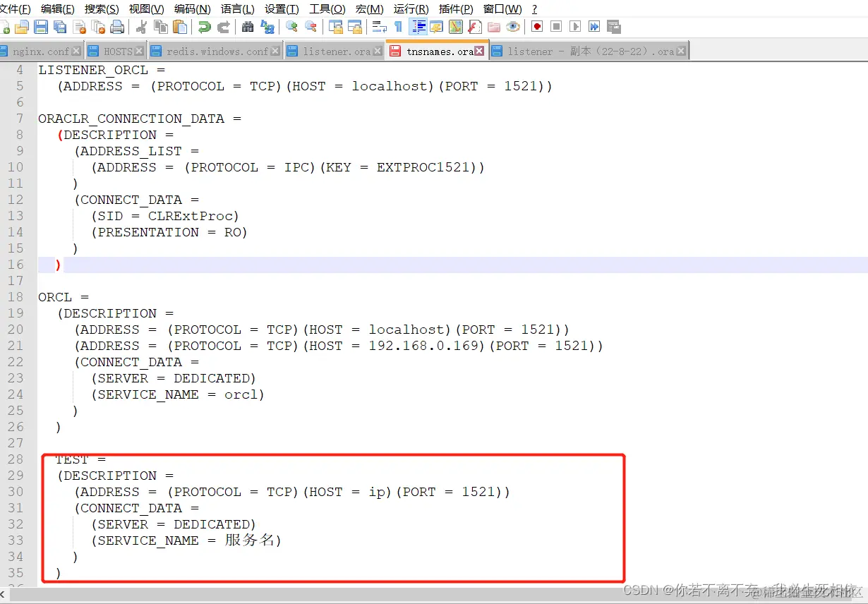Screen dimensions: 868x604
Task: Click the Save All toolbar icon
Action: tap(60, 27)
